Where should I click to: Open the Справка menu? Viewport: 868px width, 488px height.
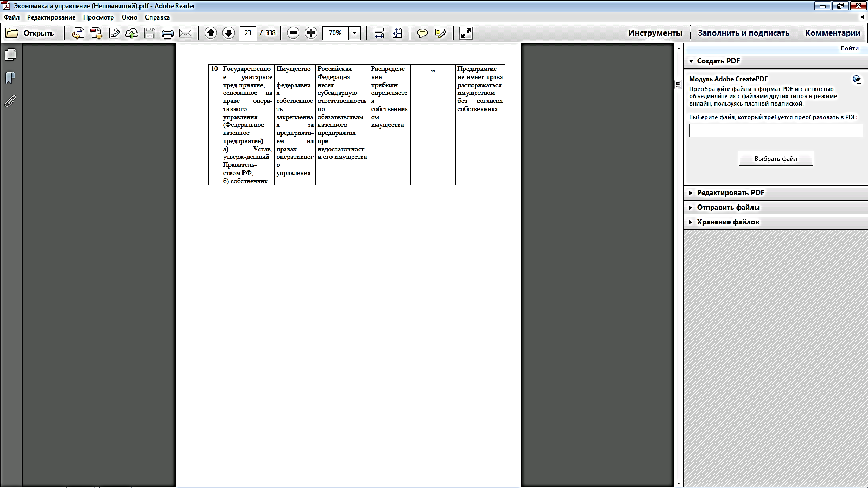(x=157, y=17)
